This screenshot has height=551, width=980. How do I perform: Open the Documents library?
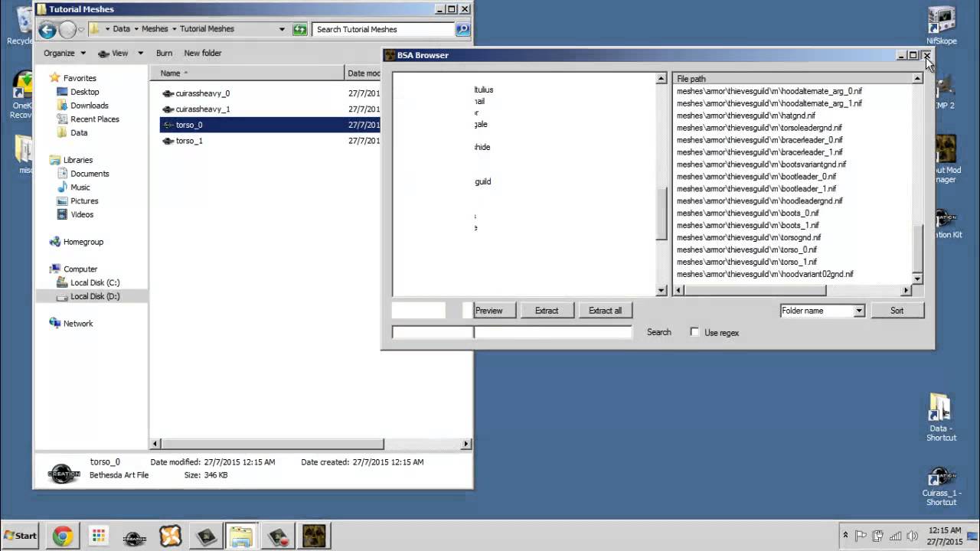[x=90, y=174]
